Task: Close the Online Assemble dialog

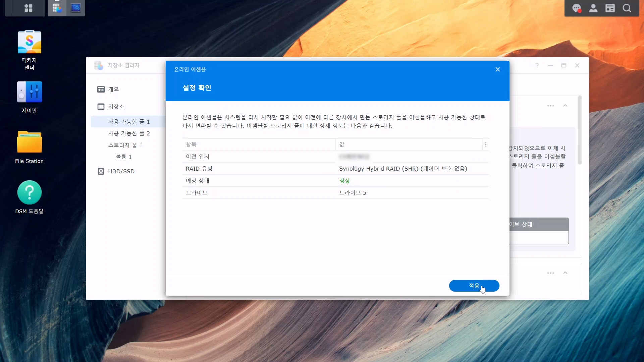Action: [498, 69]
